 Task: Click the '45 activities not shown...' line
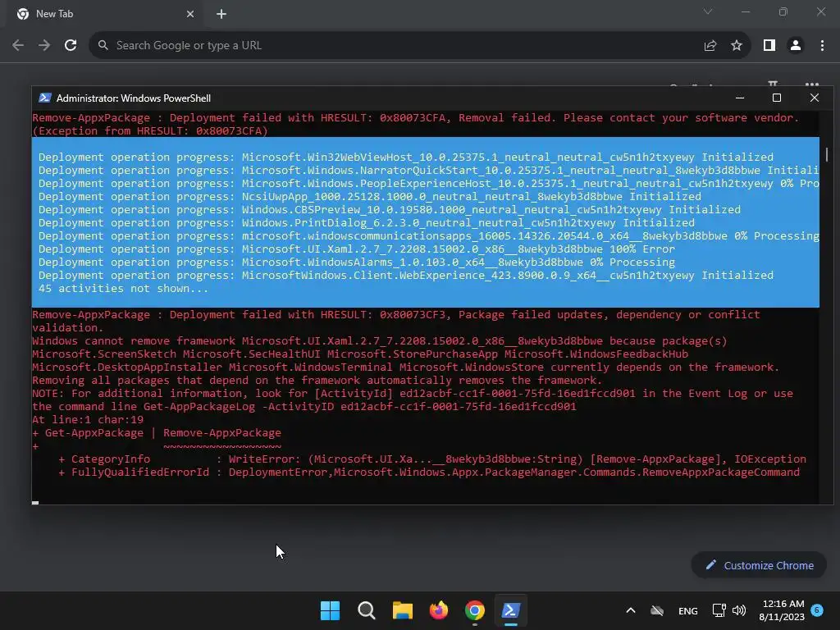pos(123,288)
